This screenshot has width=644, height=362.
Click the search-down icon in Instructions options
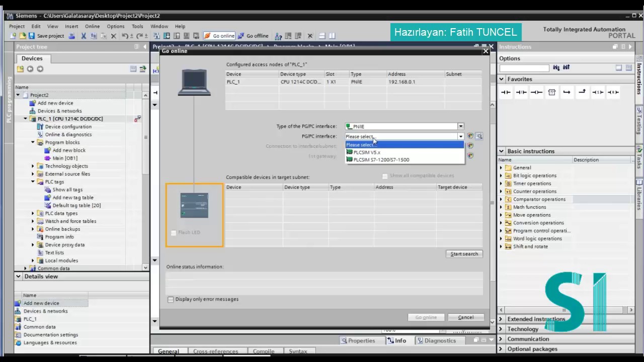tap(556, 68)
